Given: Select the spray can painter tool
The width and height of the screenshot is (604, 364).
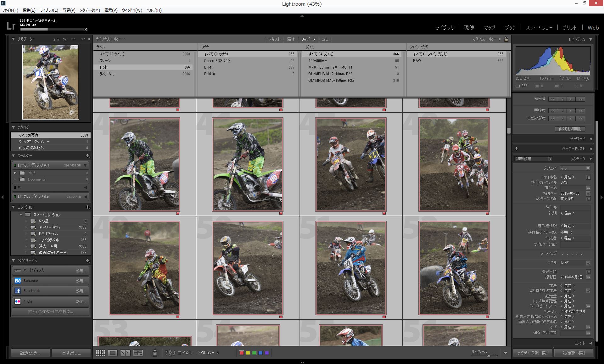Looking at the screenshot, I should (155, 353).
